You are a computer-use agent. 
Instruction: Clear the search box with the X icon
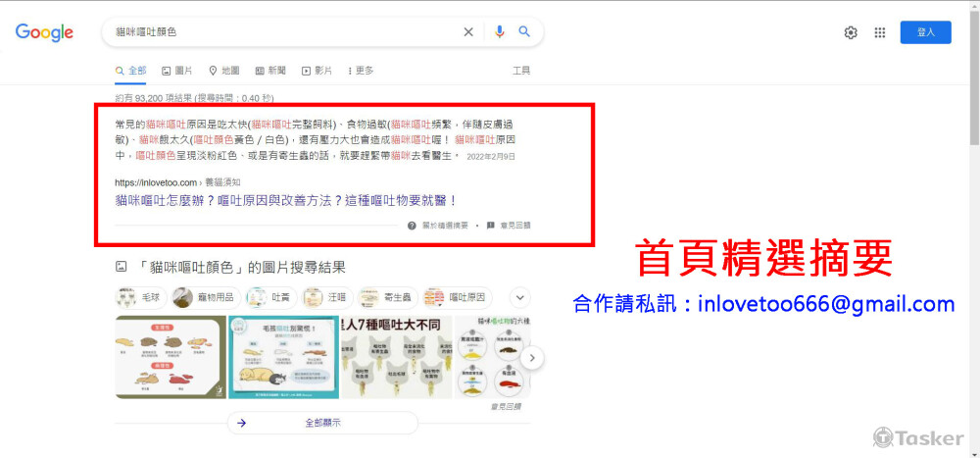click(x=468, y=32)
